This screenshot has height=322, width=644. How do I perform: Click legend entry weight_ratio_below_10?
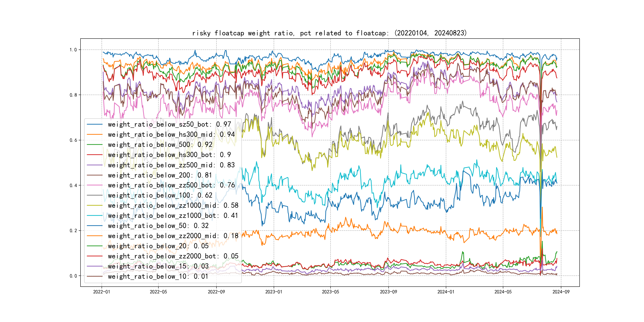coord(158,276)
